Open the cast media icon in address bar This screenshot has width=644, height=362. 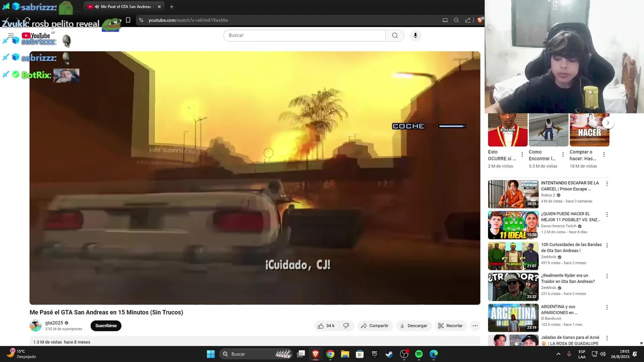(445, 20)
